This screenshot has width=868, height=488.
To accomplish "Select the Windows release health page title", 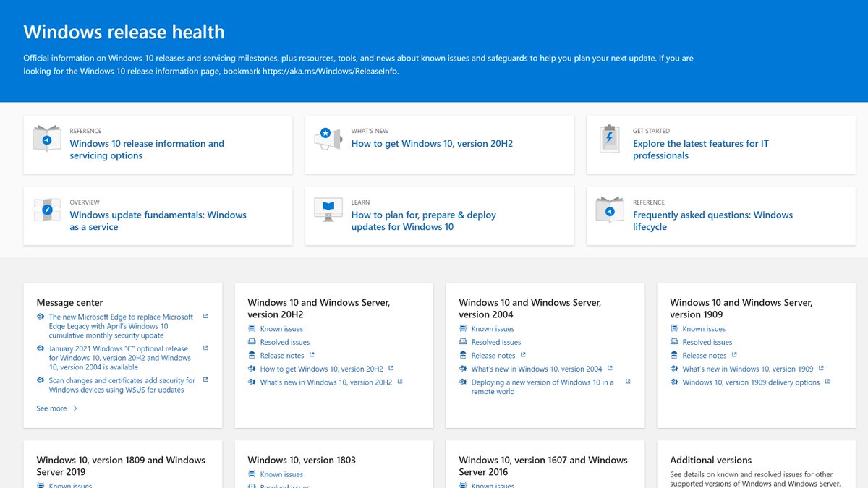I will point(124,32).
